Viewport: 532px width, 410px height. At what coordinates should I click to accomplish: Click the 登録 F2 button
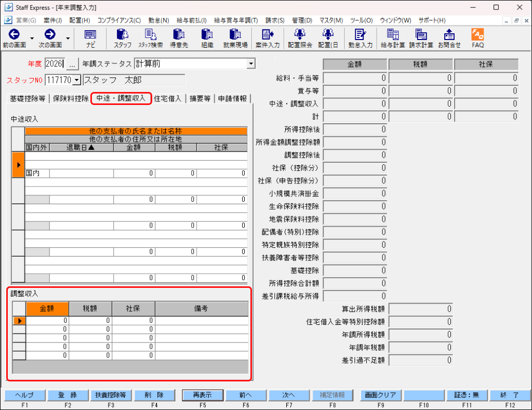tap(68, 395)
